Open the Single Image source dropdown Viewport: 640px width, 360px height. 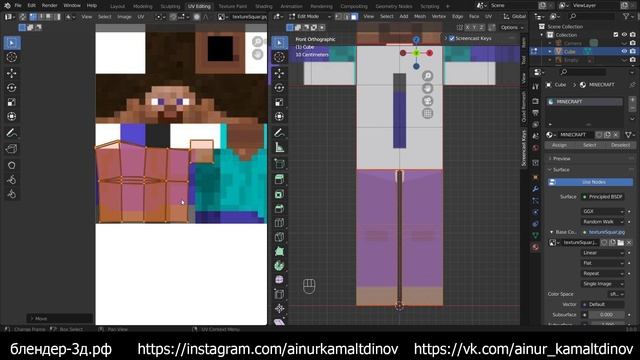(602, 284)
